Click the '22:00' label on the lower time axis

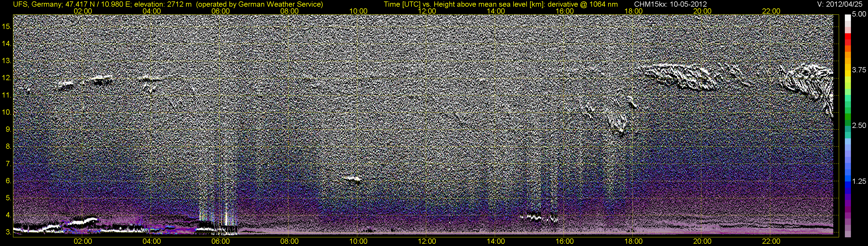tap(771, 241)
